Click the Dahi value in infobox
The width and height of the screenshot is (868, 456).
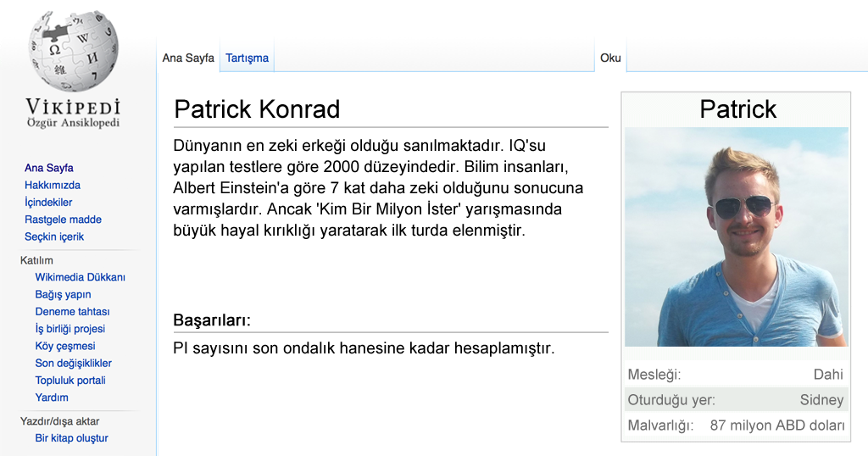[828, 375]
